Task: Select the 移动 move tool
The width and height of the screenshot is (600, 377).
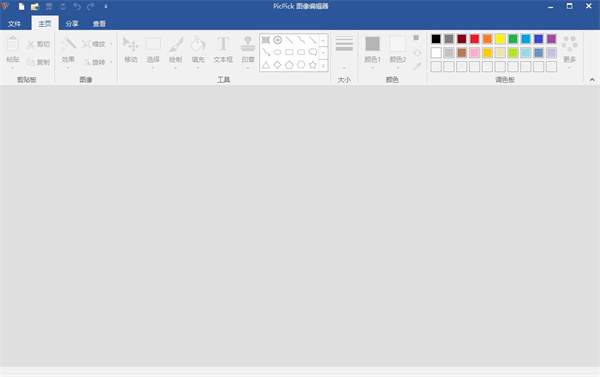Action: tap(130, 50)
